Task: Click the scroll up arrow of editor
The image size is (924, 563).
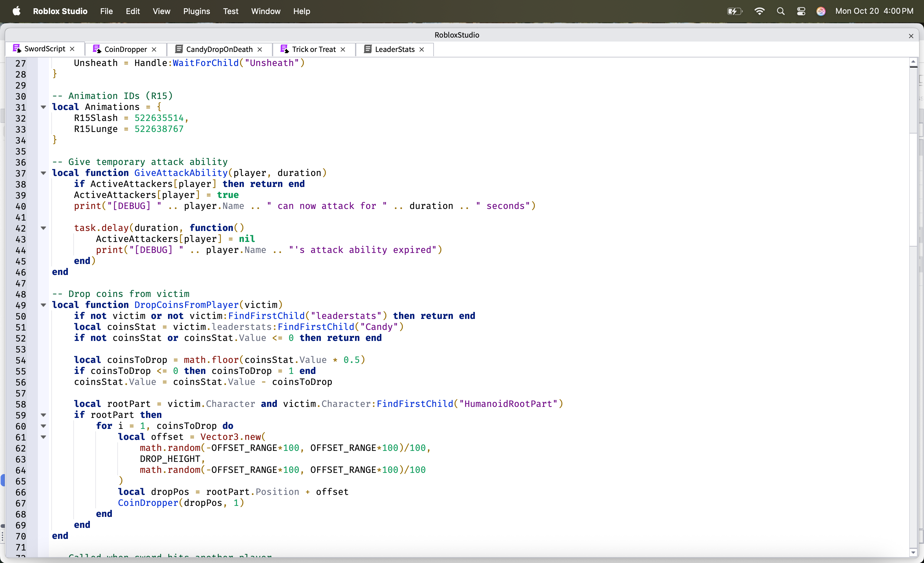Action: coord(913,61)
